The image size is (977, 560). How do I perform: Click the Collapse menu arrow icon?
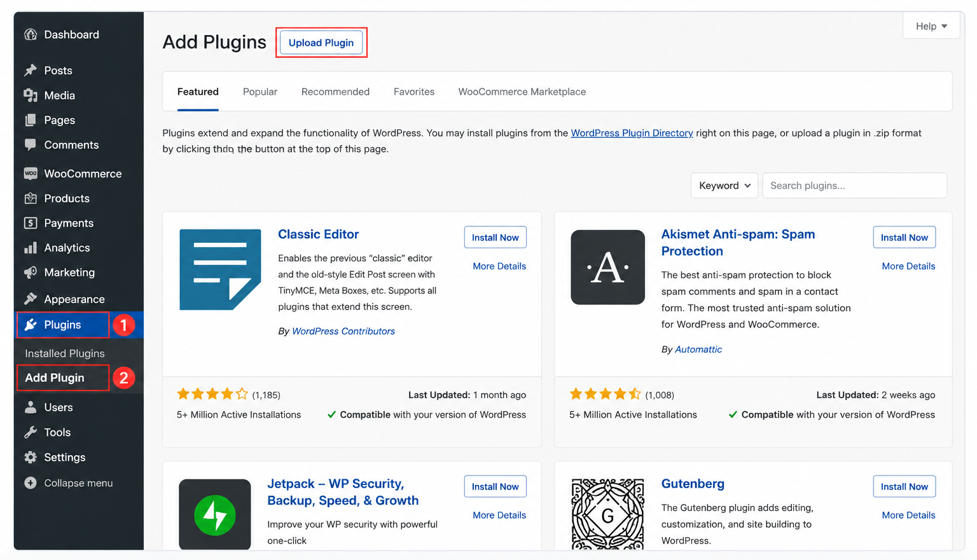pyautogui.click(x=31, y=483)
